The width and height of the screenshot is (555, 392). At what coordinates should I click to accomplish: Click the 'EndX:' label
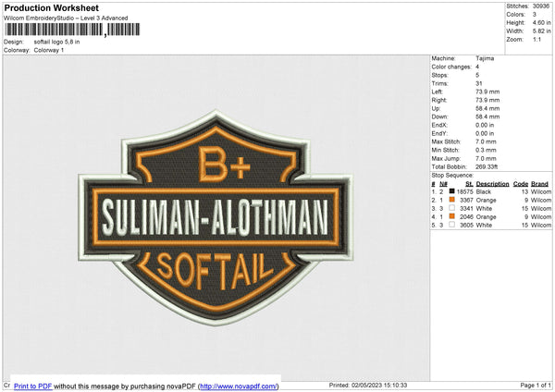[439, 125]
